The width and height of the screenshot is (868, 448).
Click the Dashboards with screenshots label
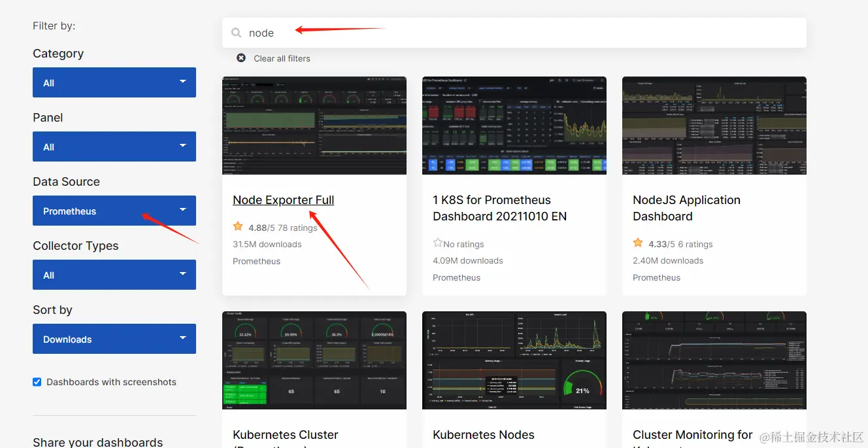[x=111, y=382]
